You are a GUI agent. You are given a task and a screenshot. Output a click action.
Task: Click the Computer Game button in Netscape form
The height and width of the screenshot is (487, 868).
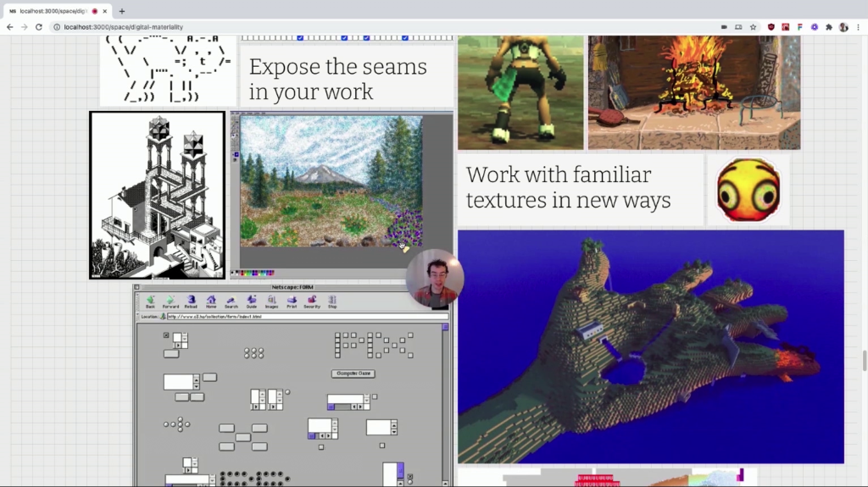[x=353, y=374]
